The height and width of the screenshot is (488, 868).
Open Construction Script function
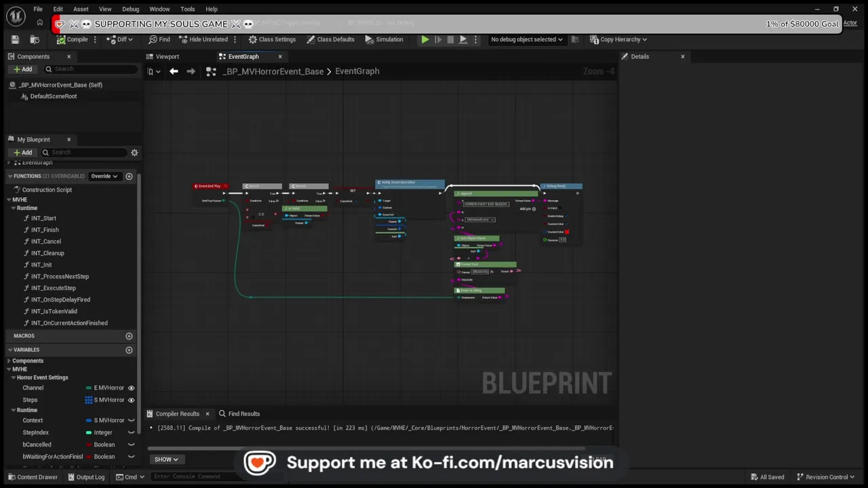coord(47,190)
